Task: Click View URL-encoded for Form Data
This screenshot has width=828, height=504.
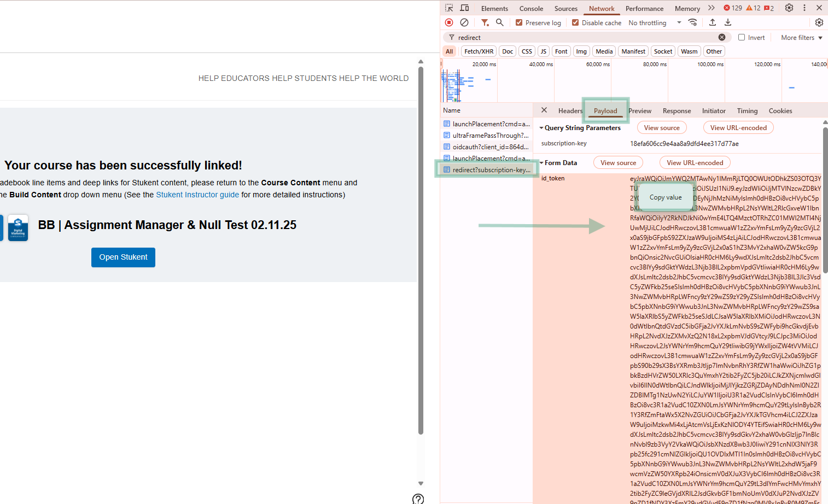Action: (x=695, y=162)
